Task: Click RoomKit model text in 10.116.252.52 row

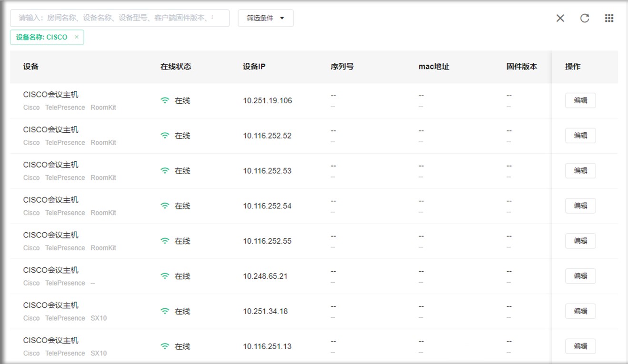Action: tap(103, 143)
